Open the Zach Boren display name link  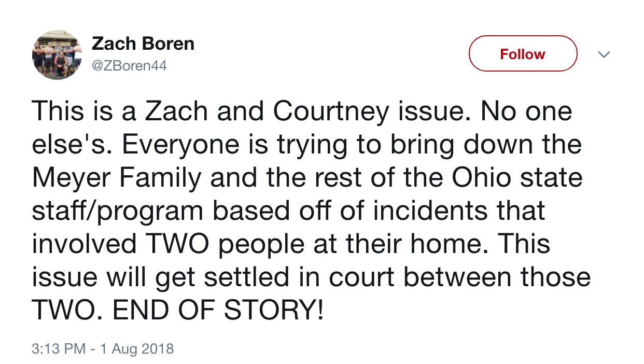(143, 44)
